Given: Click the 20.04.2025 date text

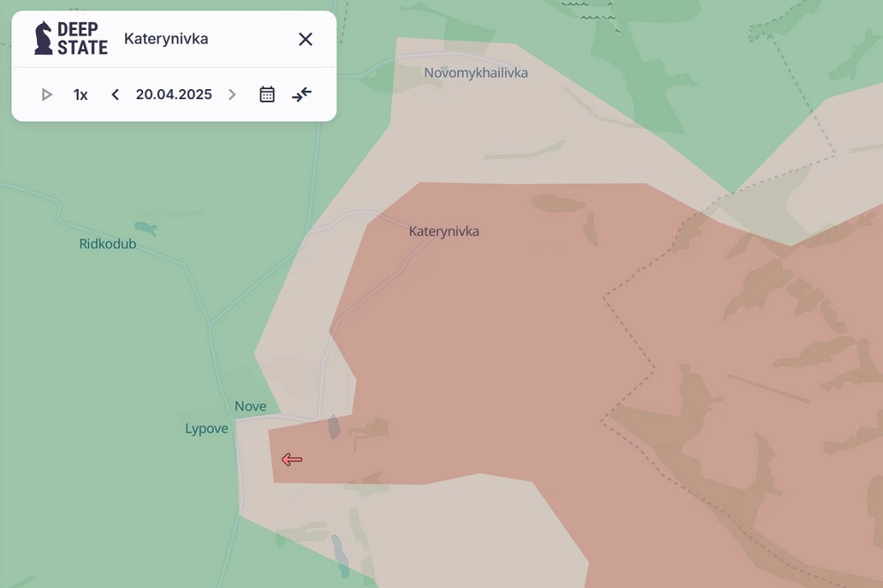Looking at the screenshot, I should (174, 94).
